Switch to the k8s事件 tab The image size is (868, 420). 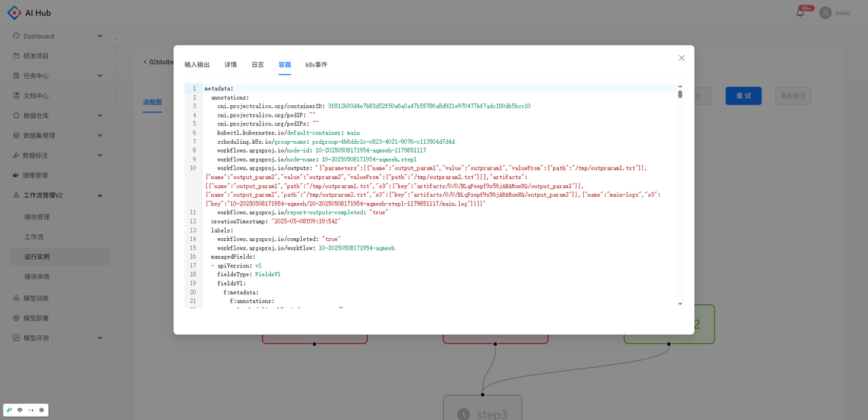point(316,64)
